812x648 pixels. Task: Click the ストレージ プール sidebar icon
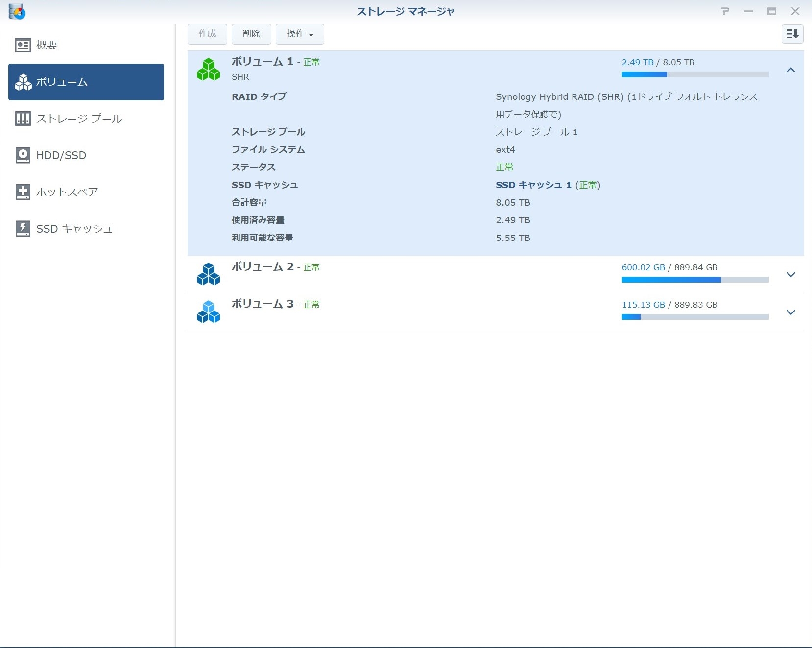[x=23, y=119]
